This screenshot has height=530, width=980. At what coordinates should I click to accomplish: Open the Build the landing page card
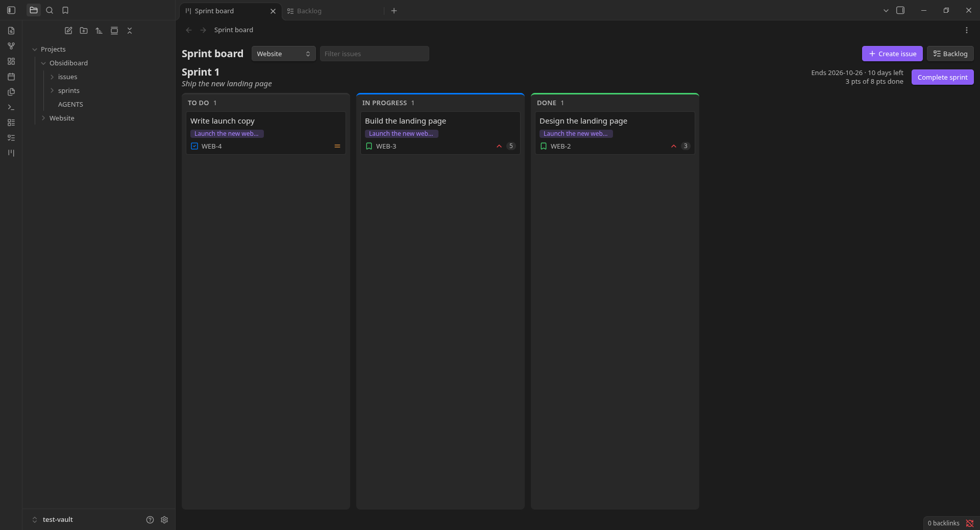(x=440, y=133)
